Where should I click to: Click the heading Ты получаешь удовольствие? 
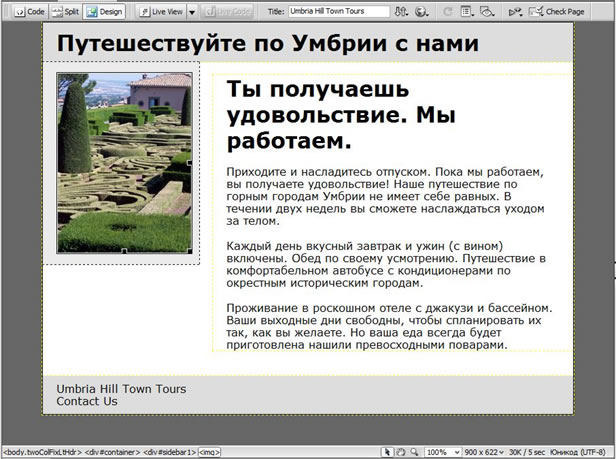point(341,115)
